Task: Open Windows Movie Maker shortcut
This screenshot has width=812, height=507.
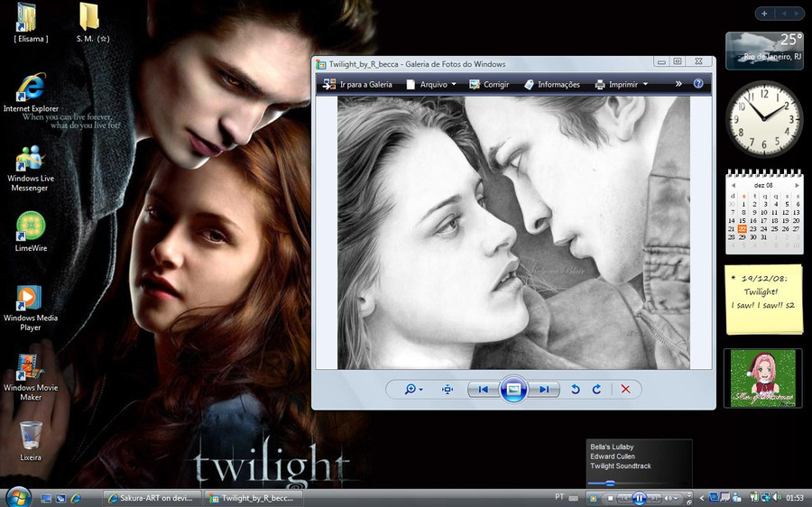Action: coord(31,377)
